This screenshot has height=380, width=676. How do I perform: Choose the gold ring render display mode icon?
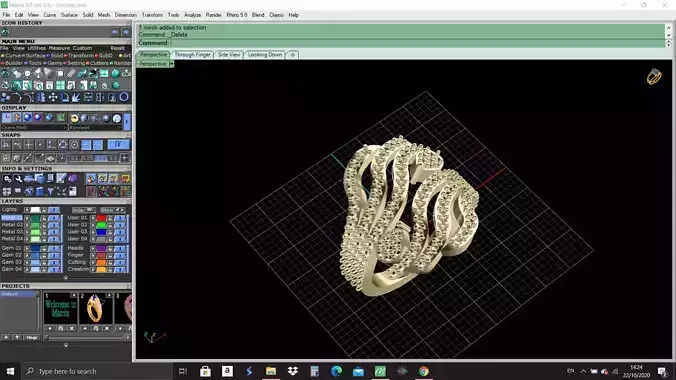click(74, 118)
